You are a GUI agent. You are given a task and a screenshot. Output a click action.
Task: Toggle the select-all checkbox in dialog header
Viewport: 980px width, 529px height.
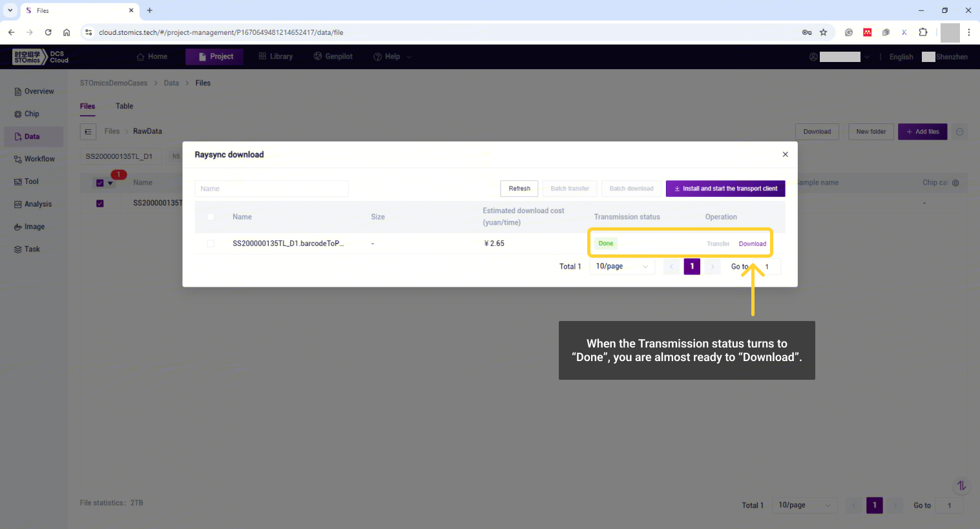211,217
